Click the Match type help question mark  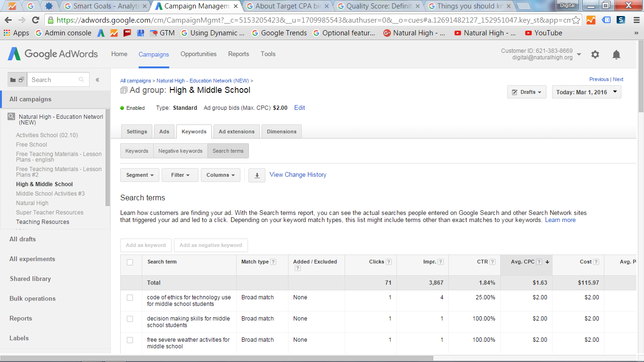[273, 262]
